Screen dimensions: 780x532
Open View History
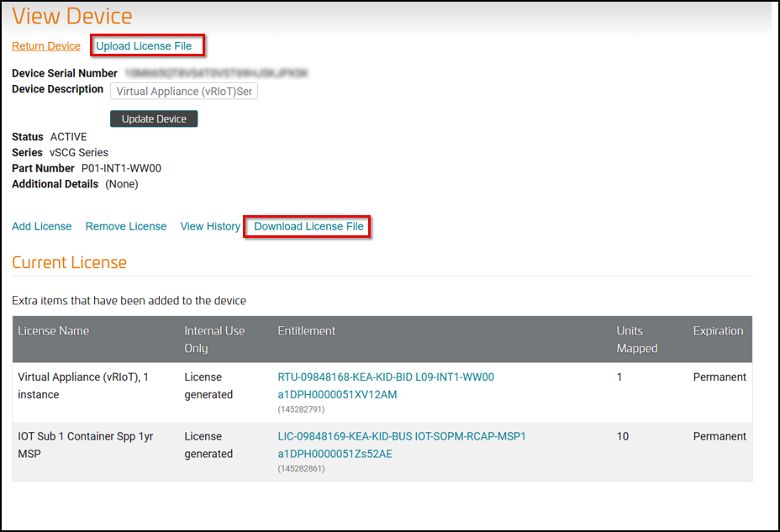click(x=210, y=226)
